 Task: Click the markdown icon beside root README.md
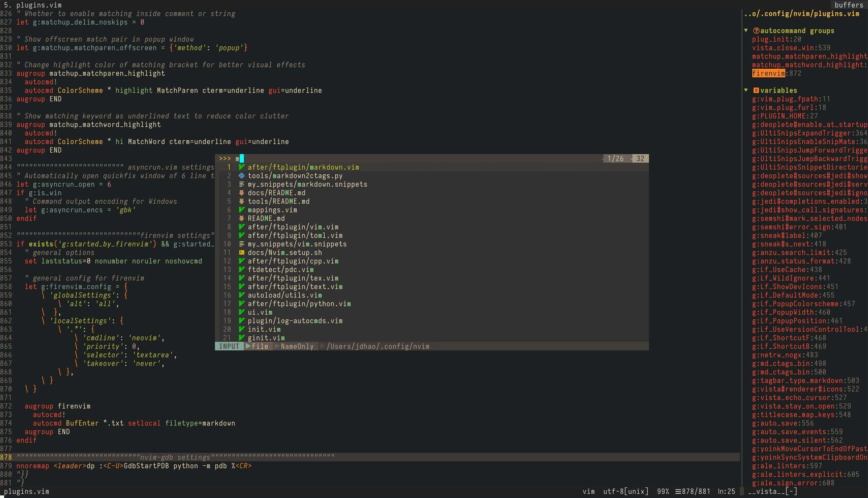tap(241, 218)
